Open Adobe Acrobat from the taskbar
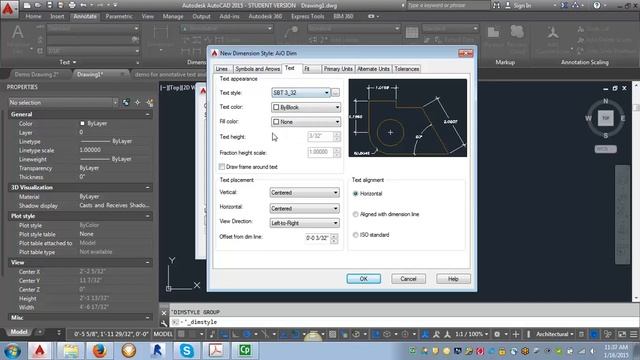640x360 pixels. coord(216,351)
